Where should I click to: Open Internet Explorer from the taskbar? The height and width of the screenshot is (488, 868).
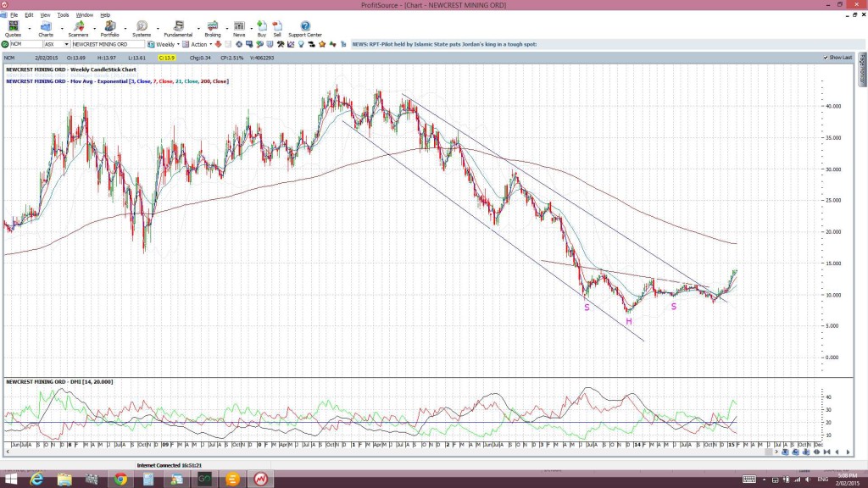click(36, 480)
